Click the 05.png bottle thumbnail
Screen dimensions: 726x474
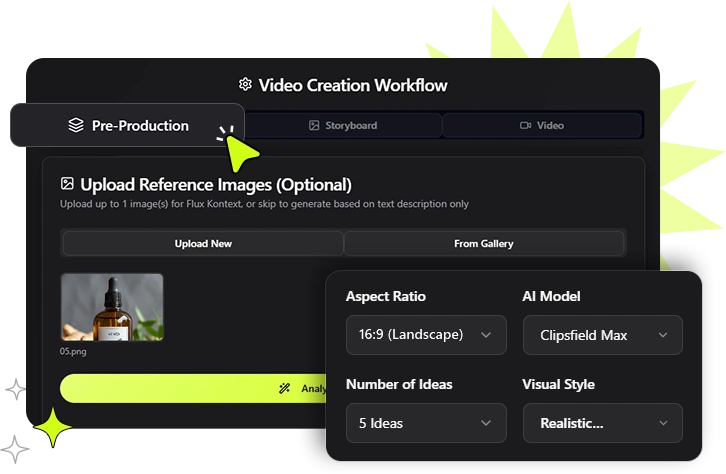112,307
